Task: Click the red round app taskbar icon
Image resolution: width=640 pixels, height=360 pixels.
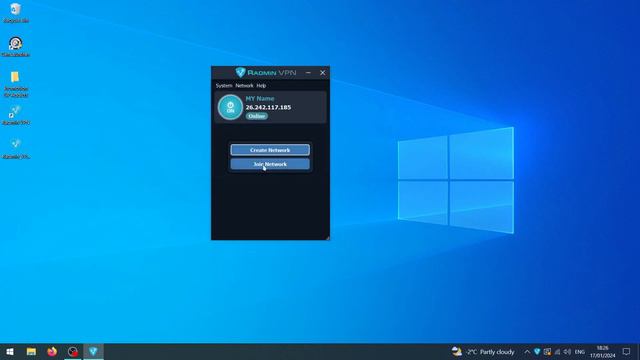Action: pos(73,351)
